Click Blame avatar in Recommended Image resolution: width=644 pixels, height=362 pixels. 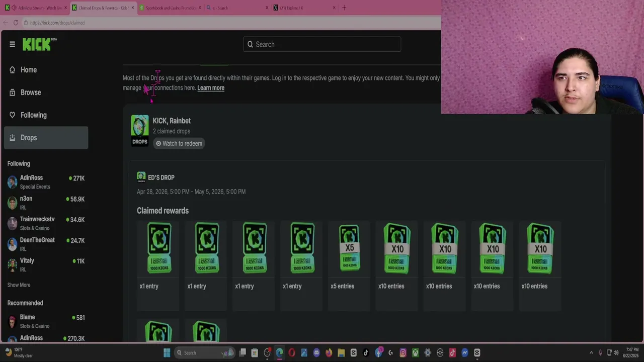tap(12, 321)
